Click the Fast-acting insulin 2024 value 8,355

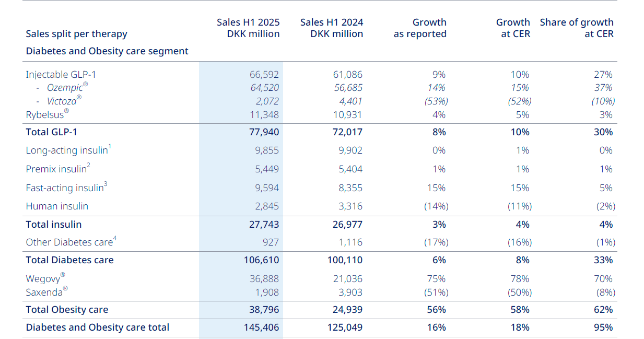(x=350, y=188)
